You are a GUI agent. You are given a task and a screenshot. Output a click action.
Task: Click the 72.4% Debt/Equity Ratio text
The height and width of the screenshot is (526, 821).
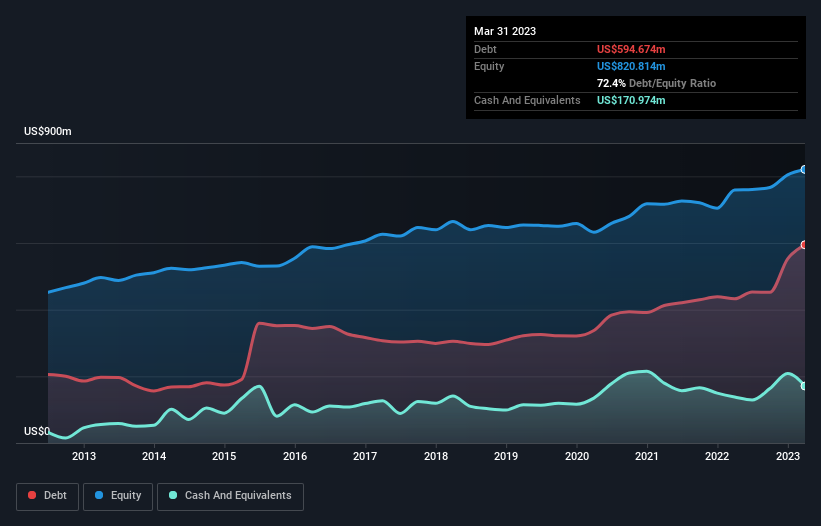tap(656, 83)
